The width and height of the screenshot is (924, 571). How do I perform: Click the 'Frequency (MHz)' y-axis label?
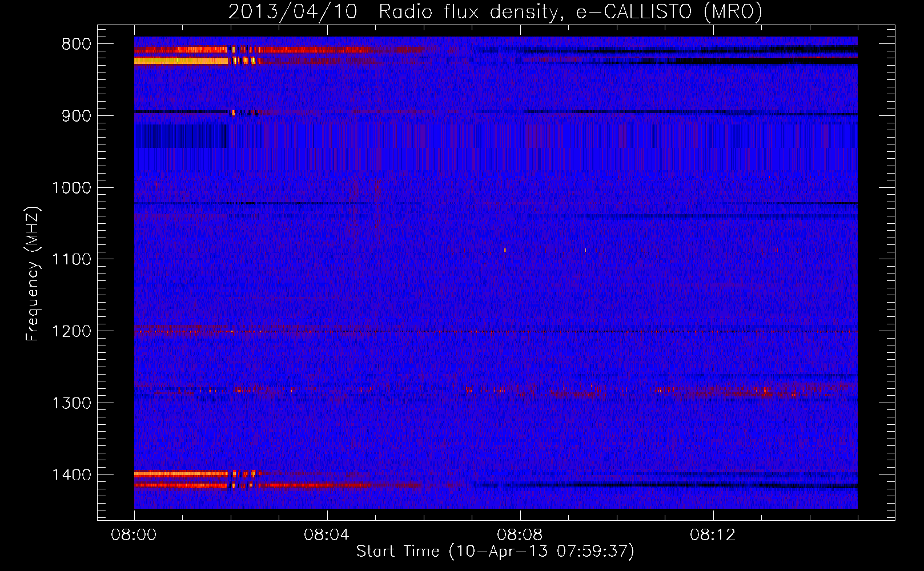pyautogui.click(x=33, y=274)
